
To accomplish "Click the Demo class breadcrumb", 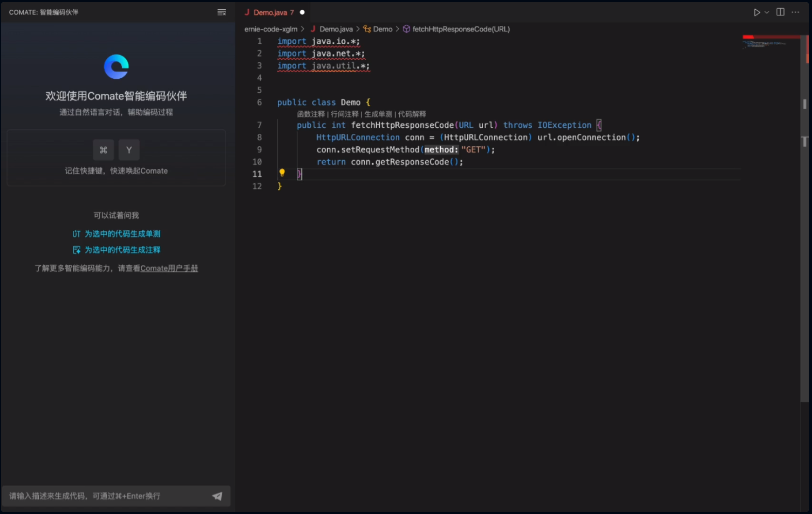I will click(x=383, y=29).
